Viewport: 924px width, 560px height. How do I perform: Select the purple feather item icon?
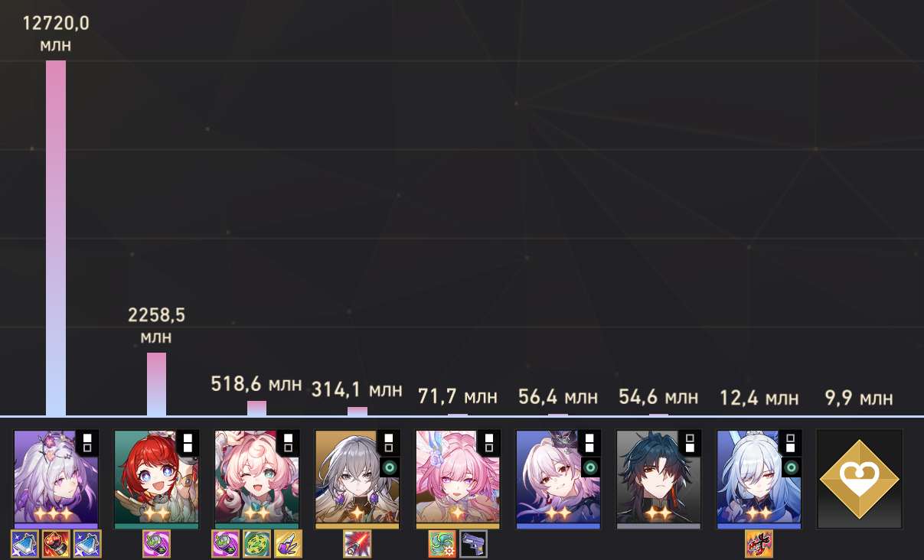pos(288,544)
